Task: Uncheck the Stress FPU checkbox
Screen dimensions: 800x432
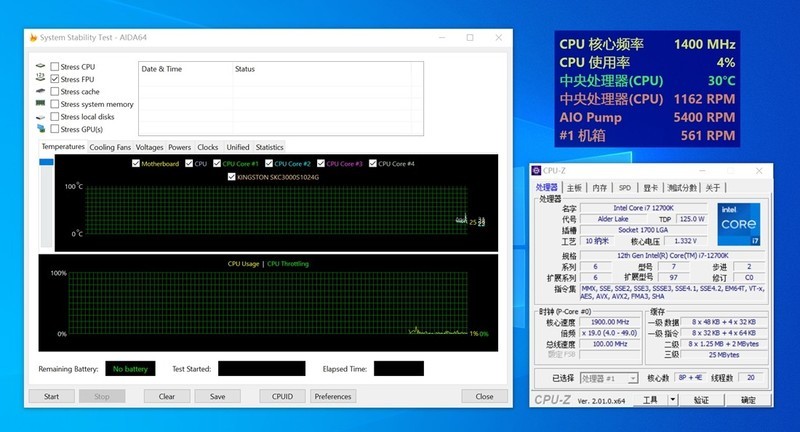Action: 55,79
